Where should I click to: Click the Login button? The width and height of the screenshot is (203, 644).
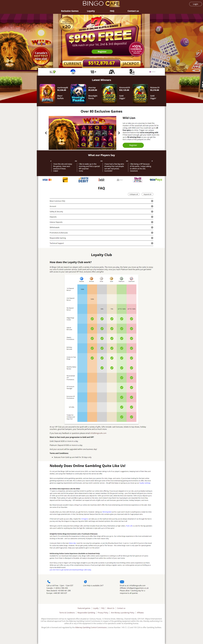pyautogui.click(x=195, y=4)
